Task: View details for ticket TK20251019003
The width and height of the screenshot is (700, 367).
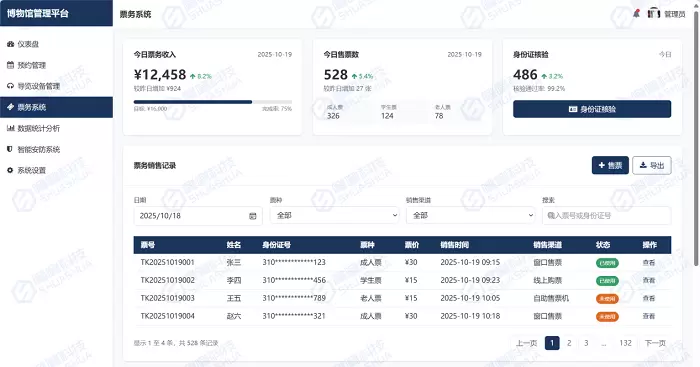Action: pos(648,298)
